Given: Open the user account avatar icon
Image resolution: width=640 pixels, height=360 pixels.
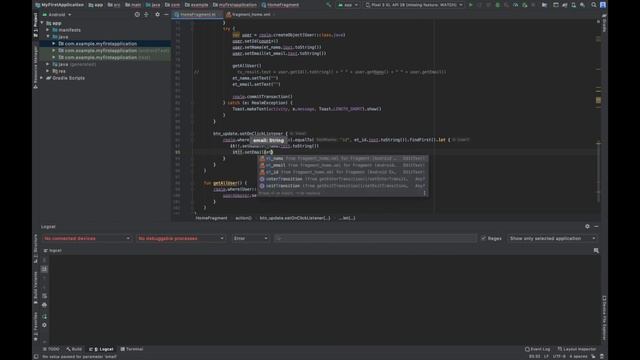Looking at the screenshot, I should tap(602, 5).
